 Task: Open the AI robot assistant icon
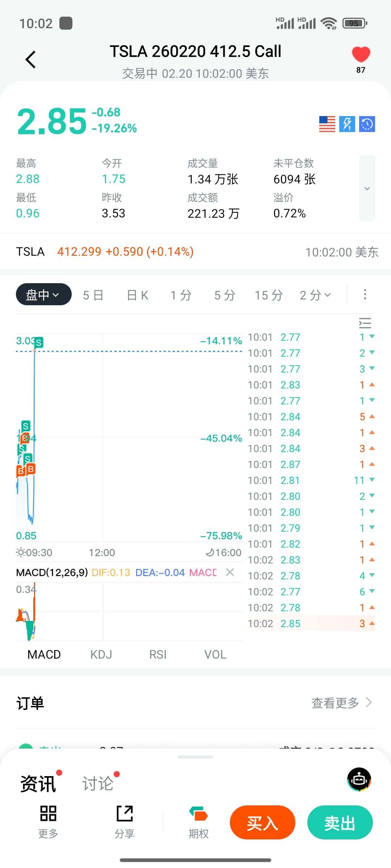359,779
